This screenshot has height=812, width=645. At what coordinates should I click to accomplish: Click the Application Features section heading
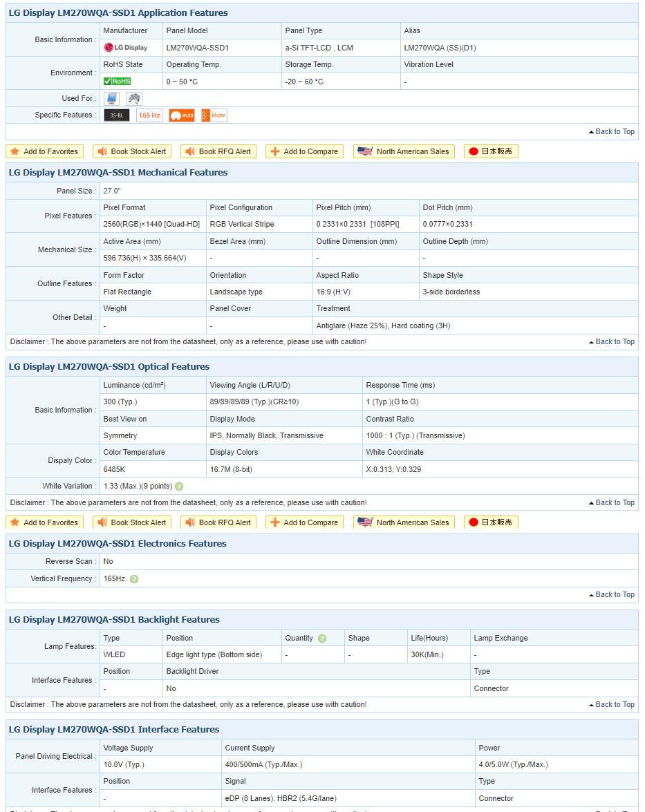(x=118, y=13)
